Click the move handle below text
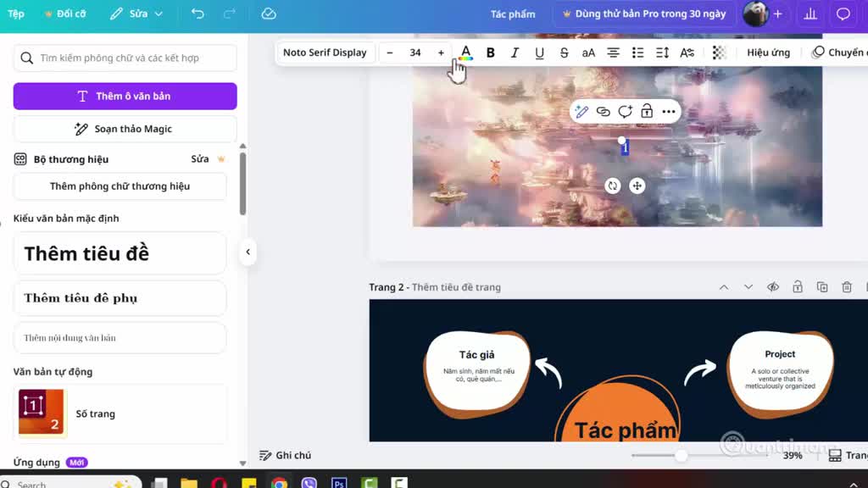The height and width of the screenshot is (488, 868). tap(637, 186)
